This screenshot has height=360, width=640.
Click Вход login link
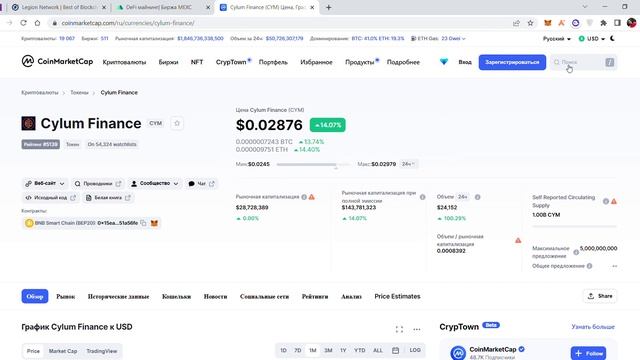[465, 62]
